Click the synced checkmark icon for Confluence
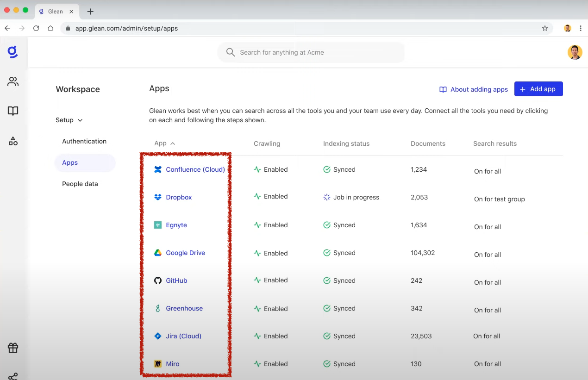588x380 pixels. (327, 169)
